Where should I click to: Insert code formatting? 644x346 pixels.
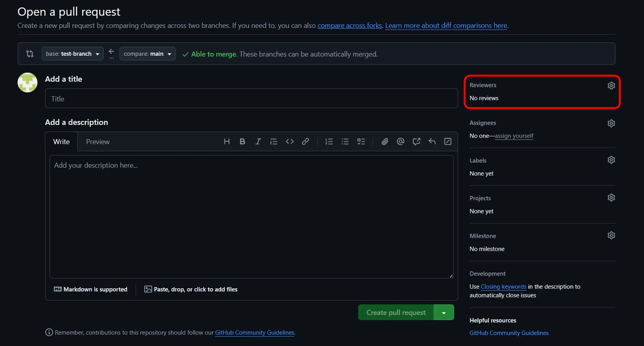click(289, 141)
